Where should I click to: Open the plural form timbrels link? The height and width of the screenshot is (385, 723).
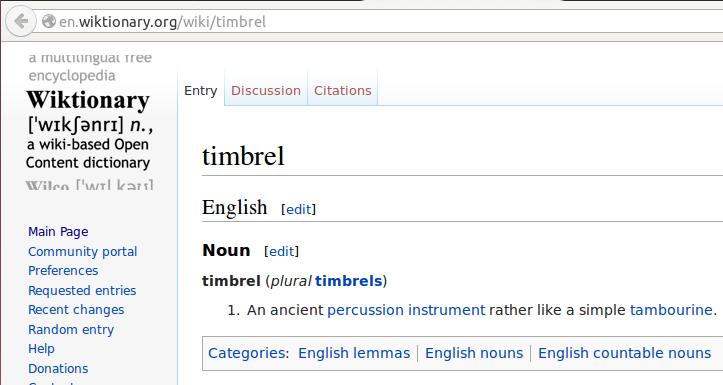click(349, 281)
